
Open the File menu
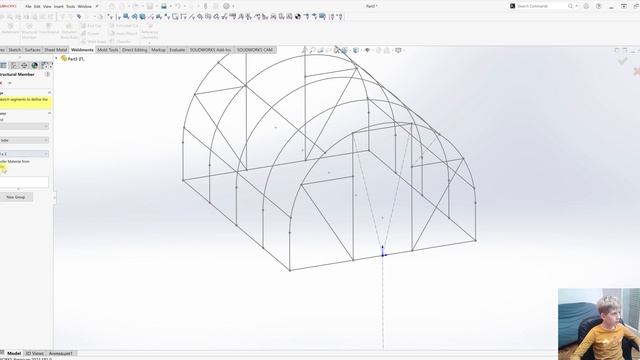pyautogui.click(x=28, y=7)
